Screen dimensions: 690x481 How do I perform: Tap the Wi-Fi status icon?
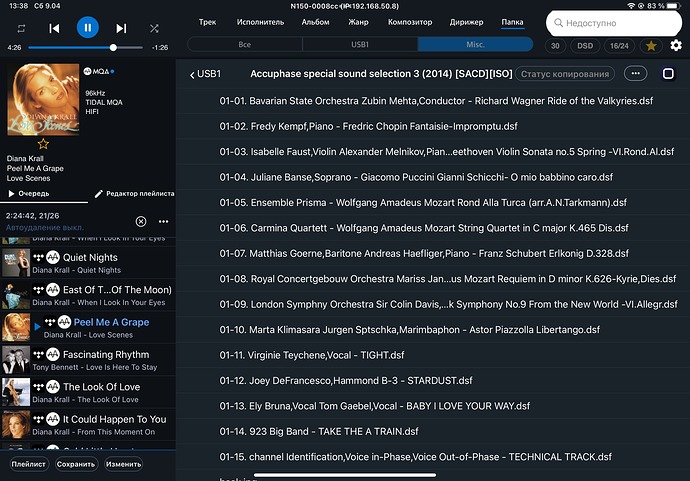coord(631,6)
